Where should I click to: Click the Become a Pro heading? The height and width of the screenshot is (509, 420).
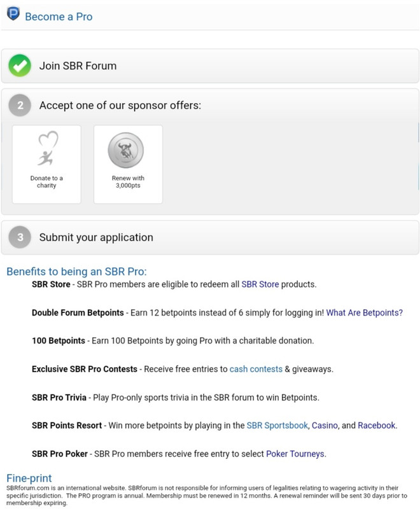pos(59,17)
